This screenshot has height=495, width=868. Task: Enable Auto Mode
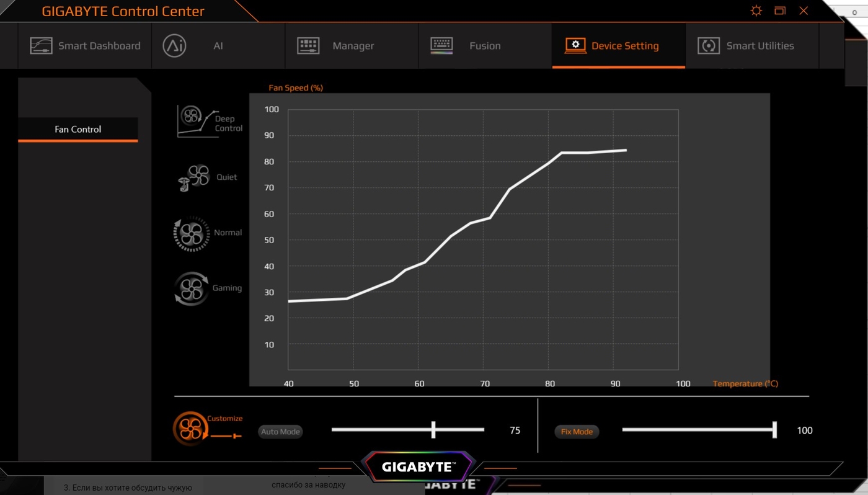(280, 432)
